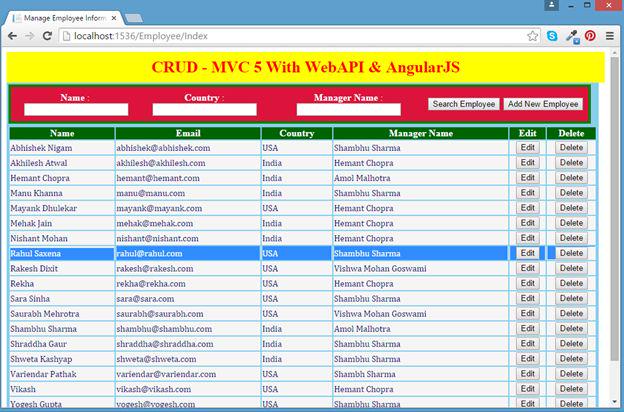624x412 pixels.
Task: Delete the Mayank Dhulekar record
Action: 571,208
